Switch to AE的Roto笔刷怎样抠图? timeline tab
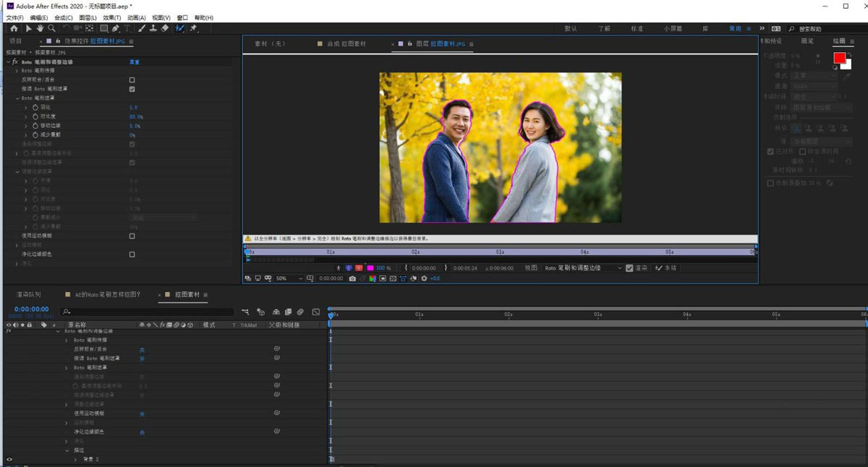The height and width of the screenshot is (467, 868). tap(106, 295)
